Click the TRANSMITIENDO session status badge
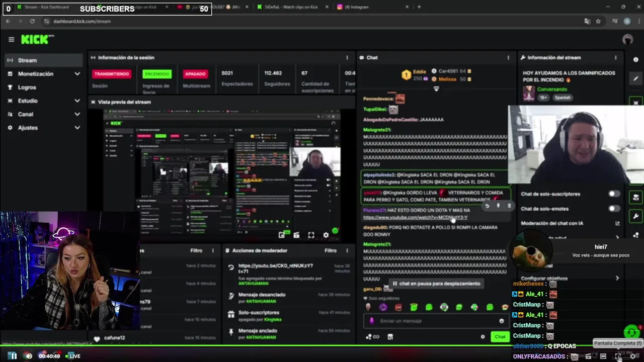This screenshot has height=362, width=644. point(112,74)
